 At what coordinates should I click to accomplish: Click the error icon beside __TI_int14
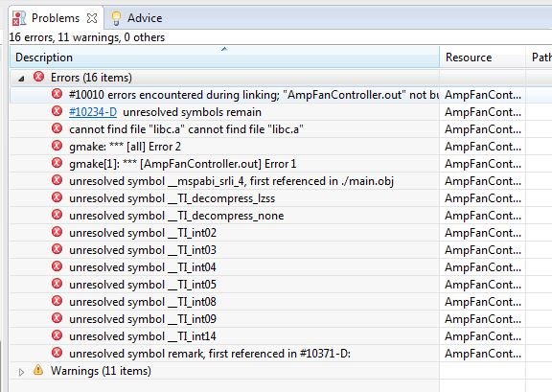tap(57, 335)
